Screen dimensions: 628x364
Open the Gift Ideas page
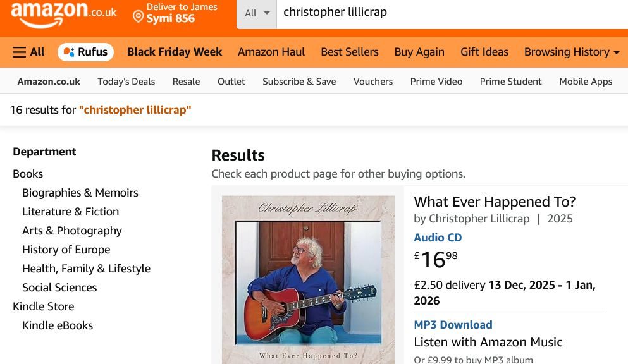(484, 52)
